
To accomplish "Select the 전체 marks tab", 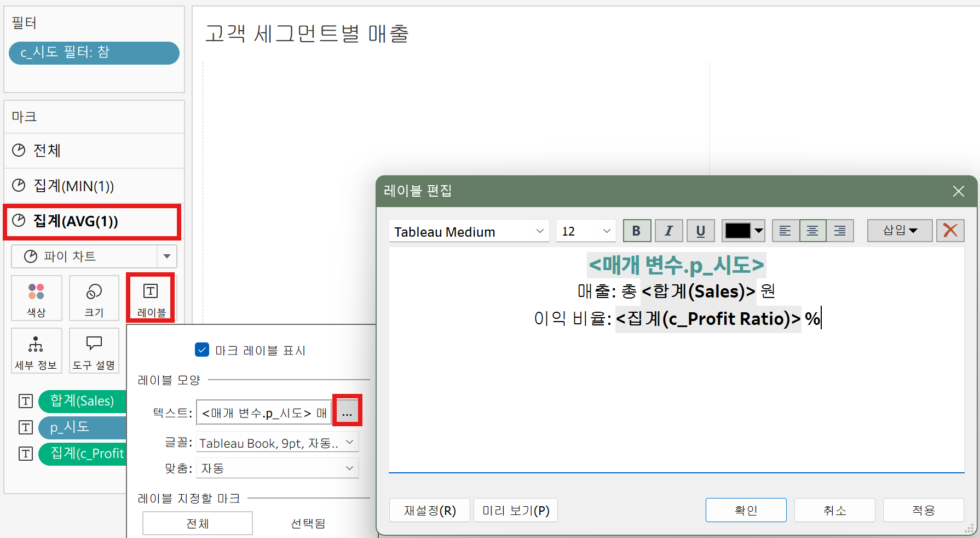I will pos(93,150).
